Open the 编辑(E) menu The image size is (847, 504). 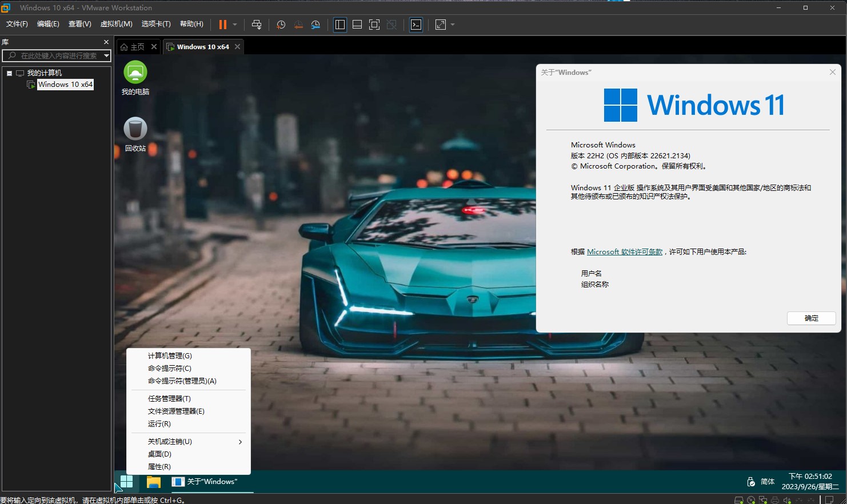click(x=48, y=24)
